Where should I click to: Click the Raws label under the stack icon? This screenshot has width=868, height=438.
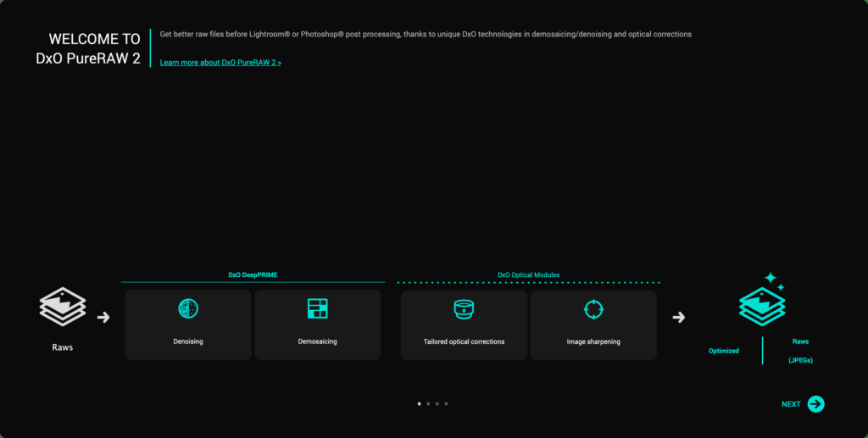pyautogui.click(x=63, y=348)
